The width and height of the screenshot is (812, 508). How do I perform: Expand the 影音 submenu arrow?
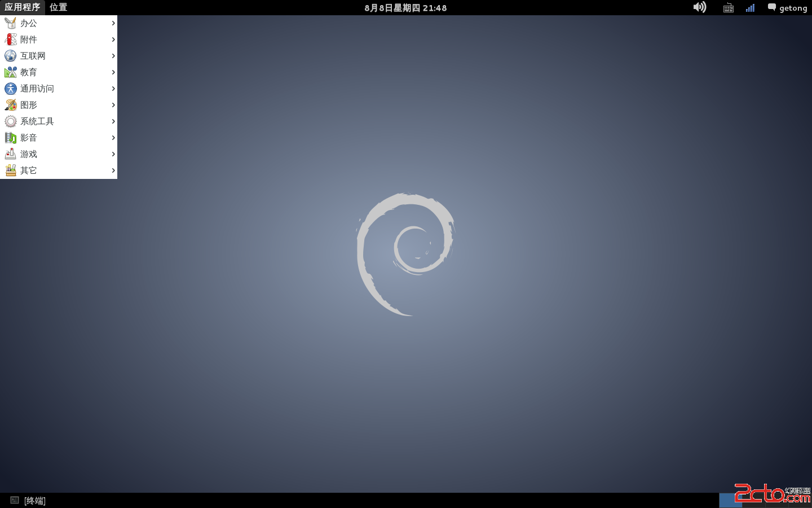pos(113,138)
